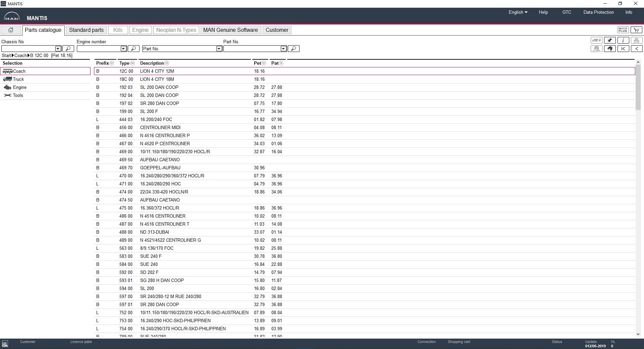
Task: Click the status bar icon at bottom left
Action: (x=5, y=344)
